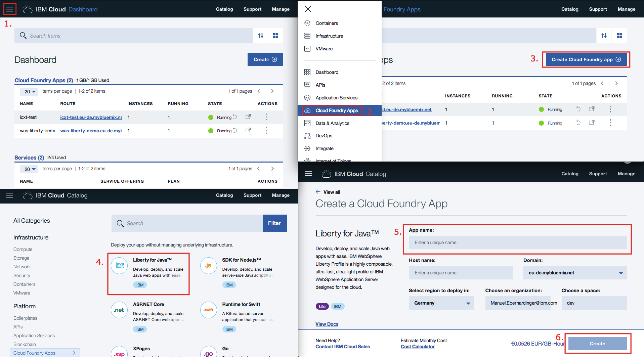
Task: Click Boilerplates under Platform in Catalog sidebar
Action: point(25,318)
